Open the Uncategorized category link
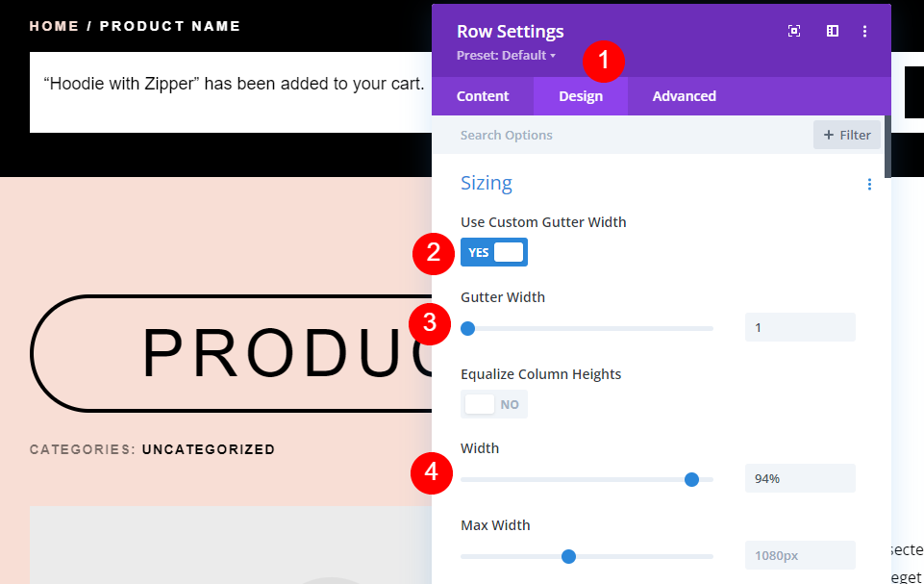The width and height of the screenshot is (924, 584). [209, 449]
